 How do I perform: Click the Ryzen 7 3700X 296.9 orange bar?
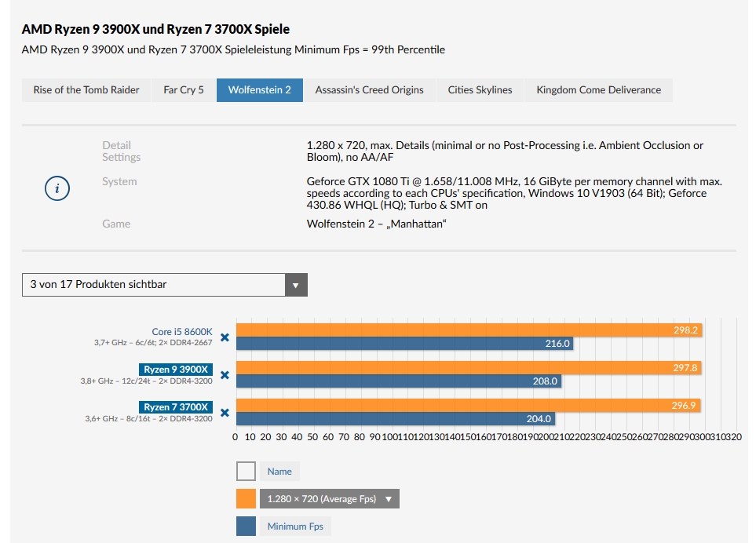(x=468, y=406)
